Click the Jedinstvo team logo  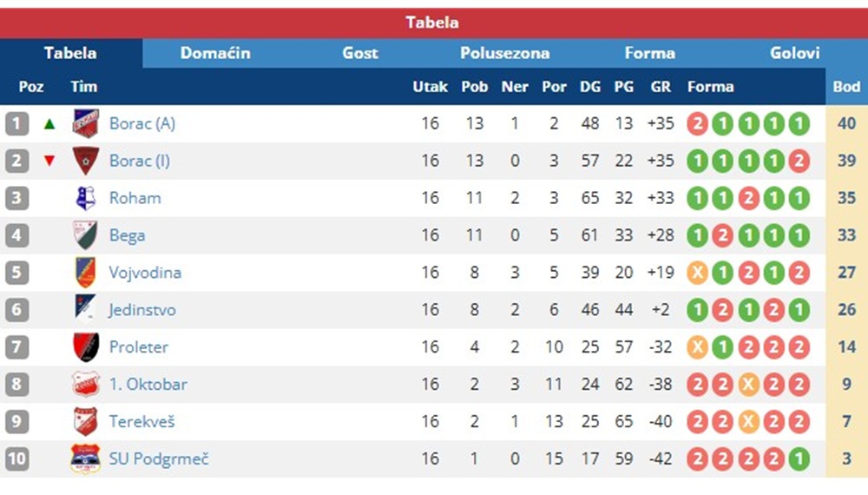point(86,309)
